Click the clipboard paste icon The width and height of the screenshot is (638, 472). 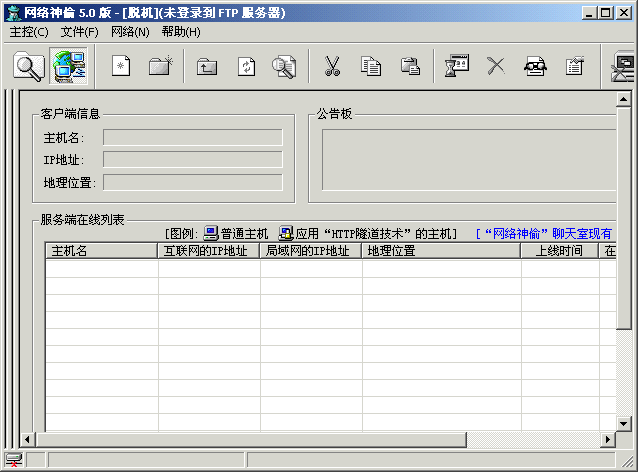click(x=410, y=67)
